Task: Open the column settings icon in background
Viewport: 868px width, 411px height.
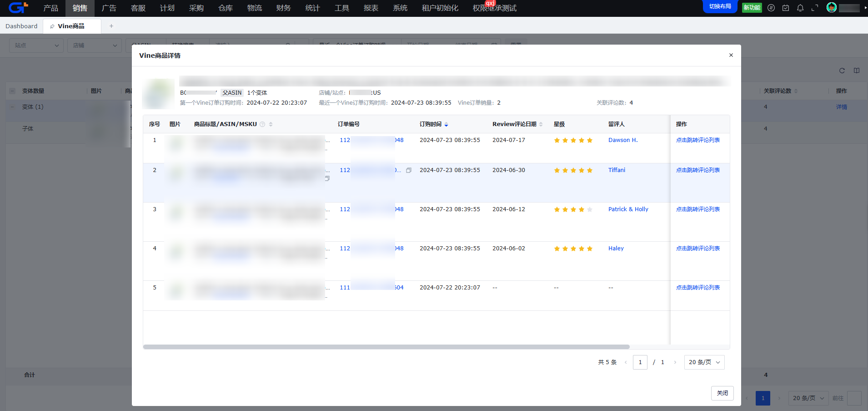Action: [857, 71]
